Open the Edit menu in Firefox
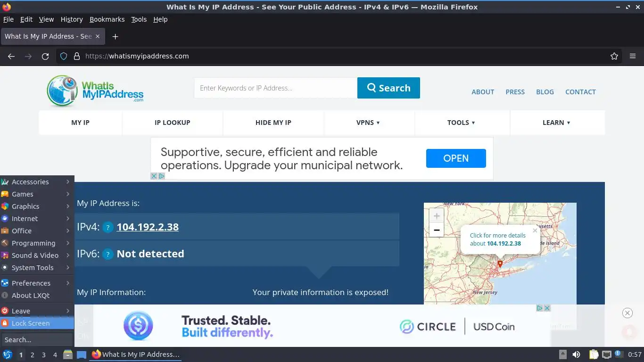This screenshot has width=644, height=362. point(26,19)
